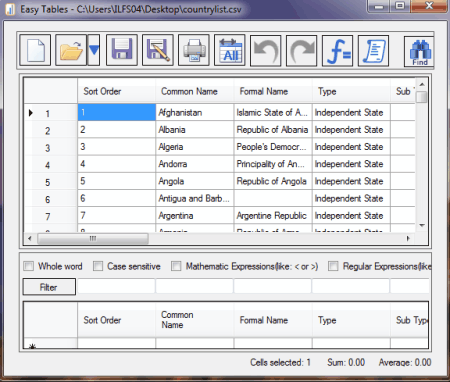Screen dimensions: 450x382
Task: Select the Algeria cell
Action: pos(195,147)
